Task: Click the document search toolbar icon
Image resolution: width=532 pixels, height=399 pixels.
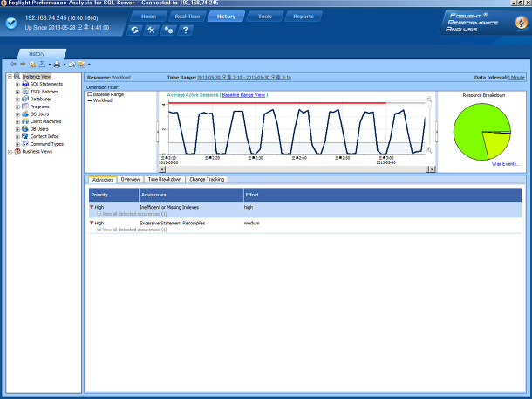Action: tap(72, 64)
